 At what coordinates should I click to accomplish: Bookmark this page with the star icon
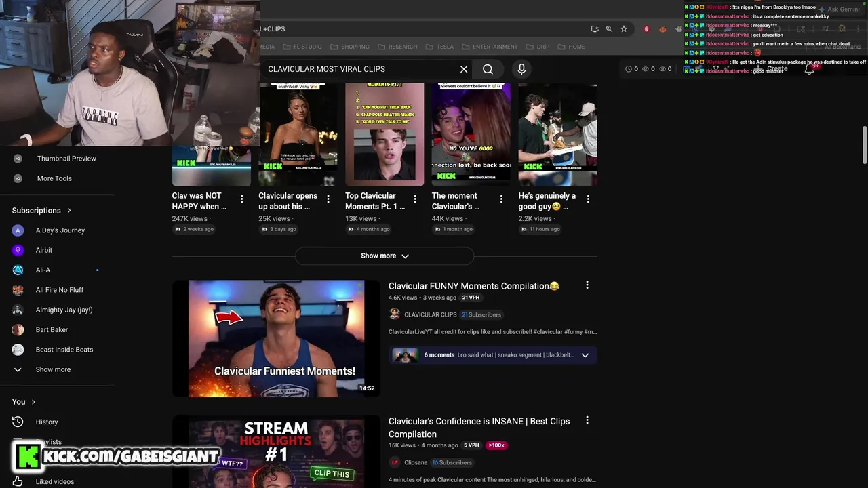click(624, 29)
